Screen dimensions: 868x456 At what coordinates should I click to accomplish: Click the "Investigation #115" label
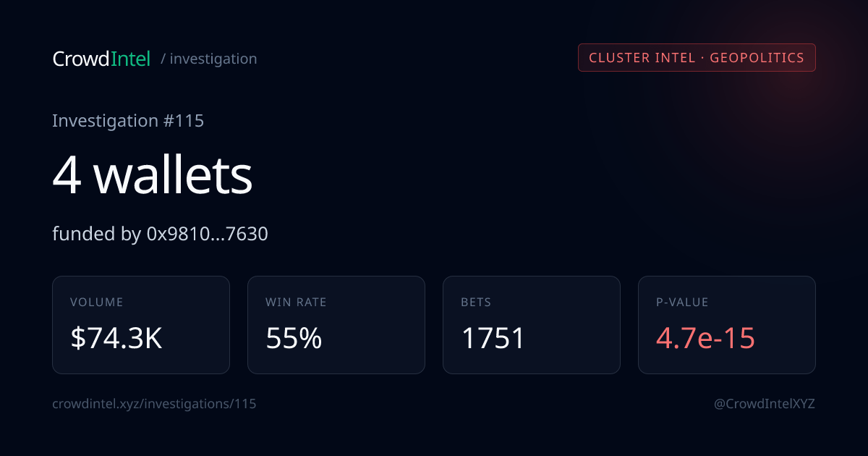[x=128, y=121]
